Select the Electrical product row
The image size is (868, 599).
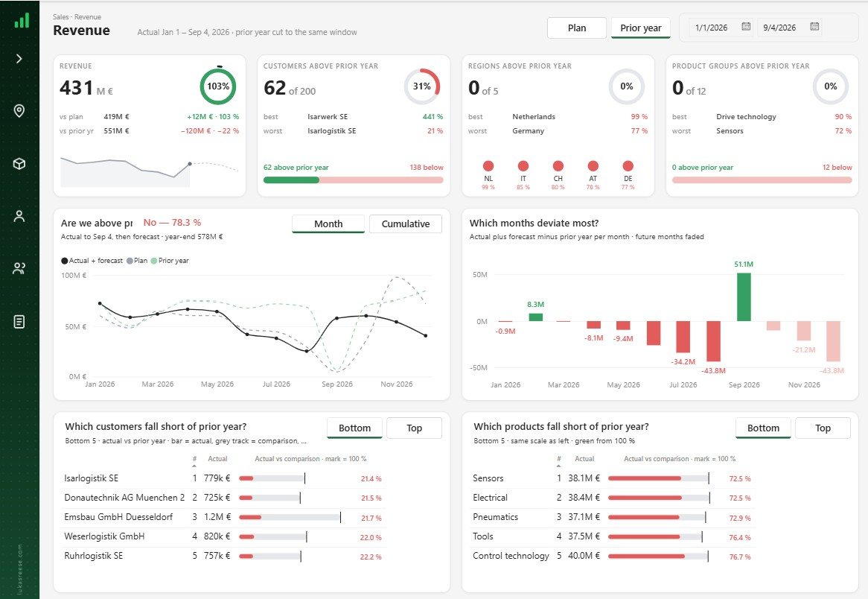613,498
